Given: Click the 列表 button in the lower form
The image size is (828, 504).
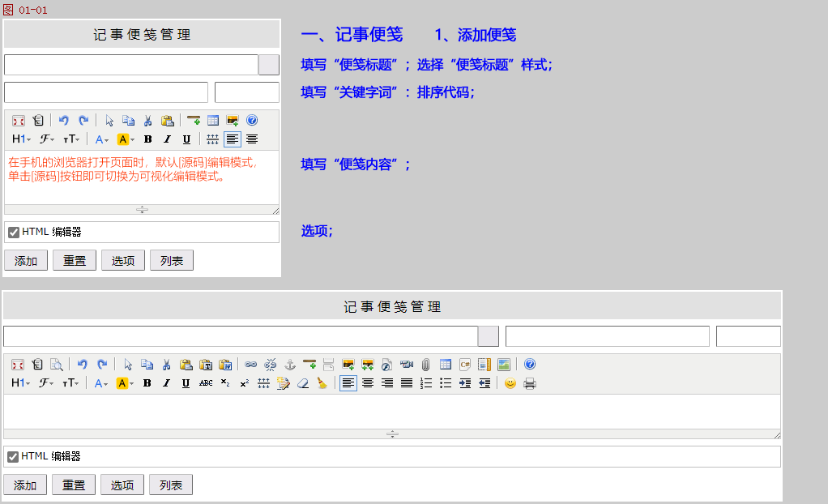Looking at the screenshot, I should coord(171,485).
